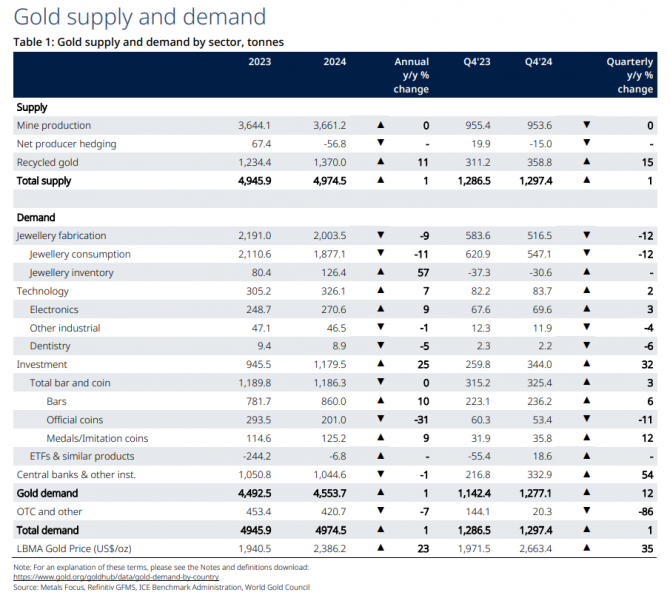This screenshot has width=670, height=598.
Task: Click the quarterly down arrow for Mine production
Action: click(587, 126)
